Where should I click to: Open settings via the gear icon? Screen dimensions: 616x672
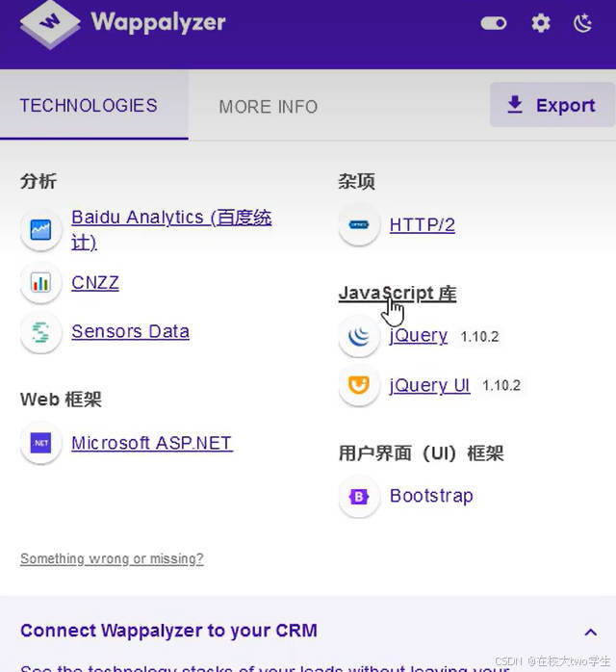(541, 23)
